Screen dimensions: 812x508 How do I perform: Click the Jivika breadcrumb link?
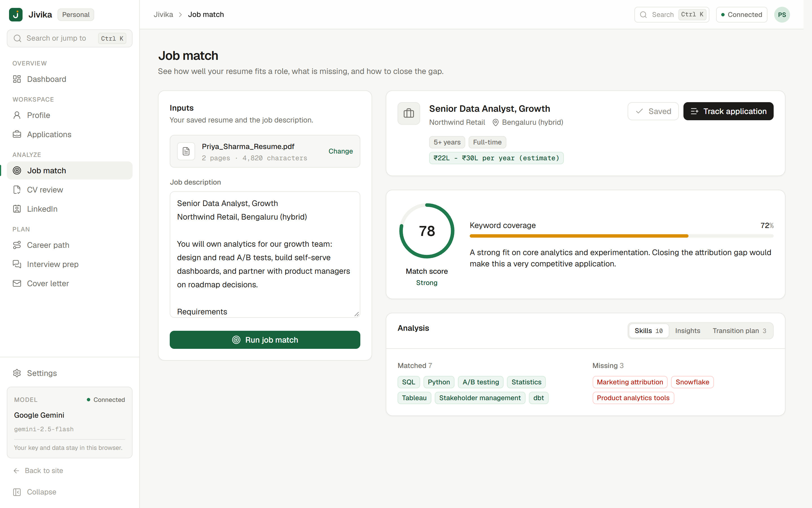[x=164, y=14]
